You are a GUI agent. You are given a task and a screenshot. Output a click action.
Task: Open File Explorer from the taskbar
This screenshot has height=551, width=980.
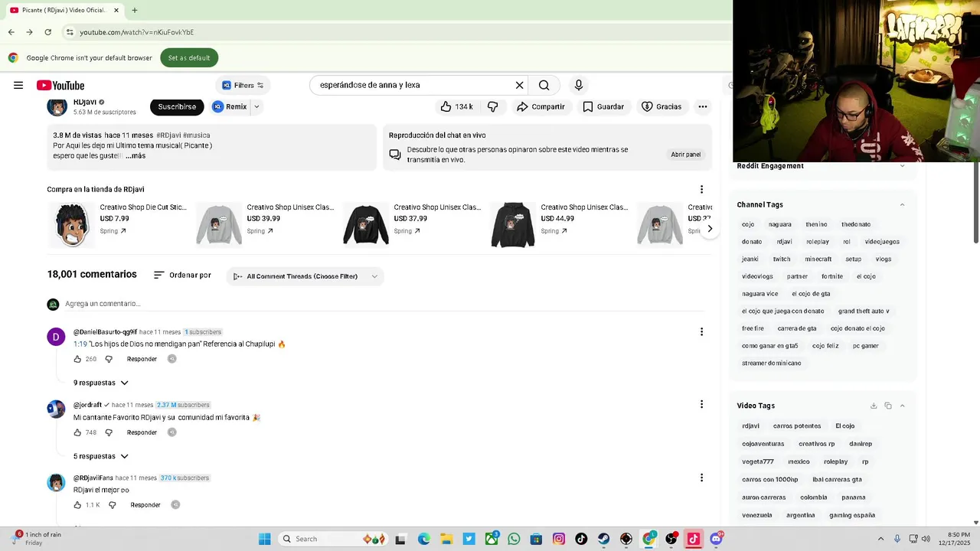(446, 539)
